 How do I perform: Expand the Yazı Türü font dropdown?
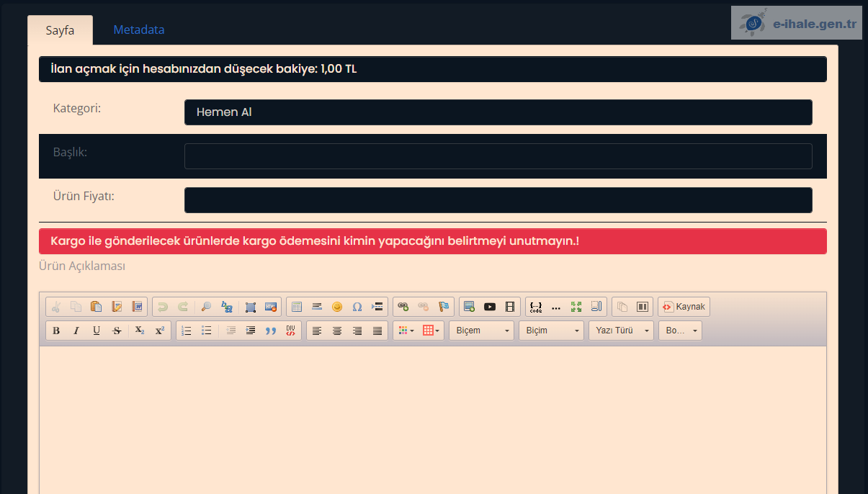point(621,331)
